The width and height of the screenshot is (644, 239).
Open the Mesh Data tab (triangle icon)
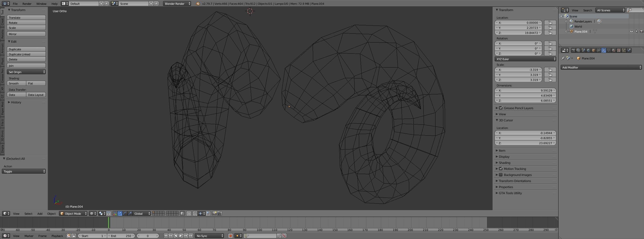[x=609, y=50]
